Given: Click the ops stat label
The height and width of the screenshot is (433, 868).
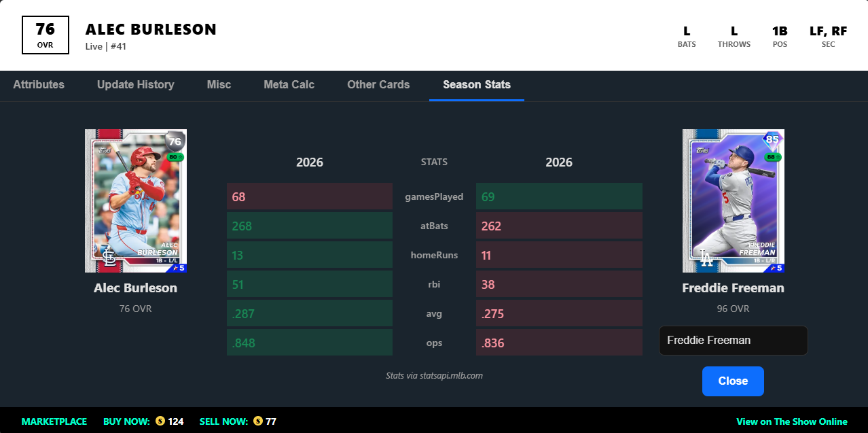Looking at the screenshot, I should (x=434, y=343).
